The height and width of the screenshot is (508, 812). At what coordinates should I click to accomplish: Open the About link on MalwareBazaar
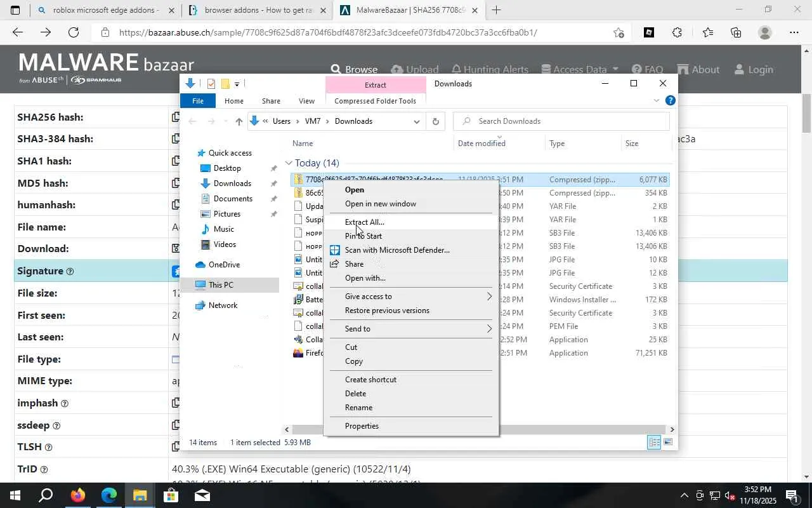[x=698, y=69]
